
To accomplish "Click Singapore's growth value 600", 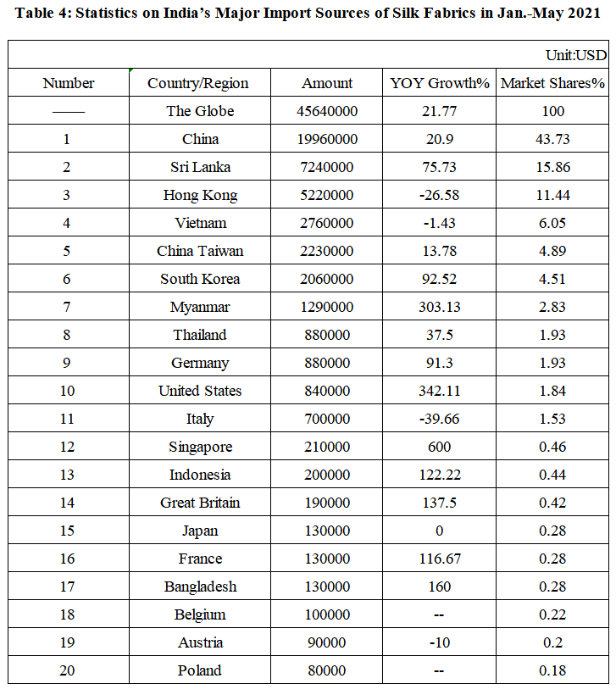I will [440, 447].
